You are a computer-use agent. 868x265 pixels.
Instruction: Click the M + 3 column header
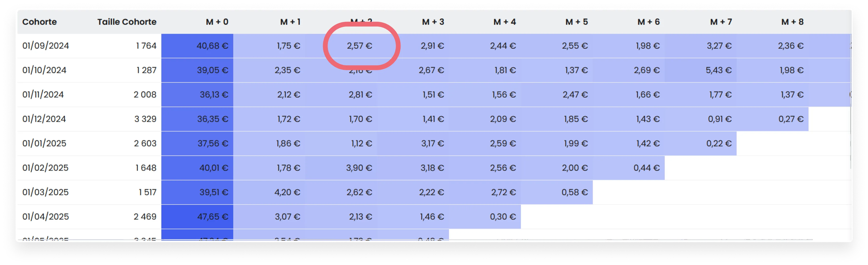[433, 22]
